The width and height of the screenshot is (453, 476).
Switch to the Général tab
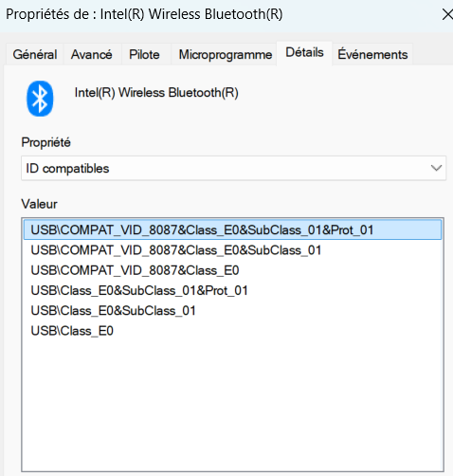(35, 54)
